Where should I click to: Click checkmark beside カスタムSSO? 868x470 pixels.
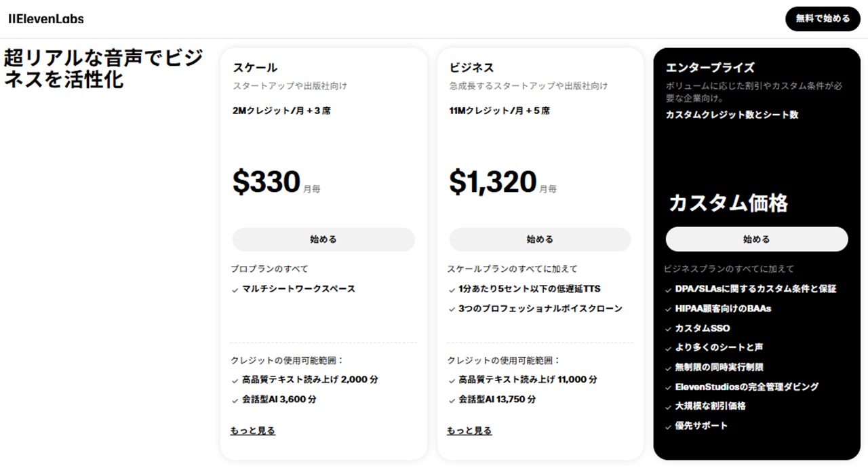pyautogui.click(x=669, y=329)
